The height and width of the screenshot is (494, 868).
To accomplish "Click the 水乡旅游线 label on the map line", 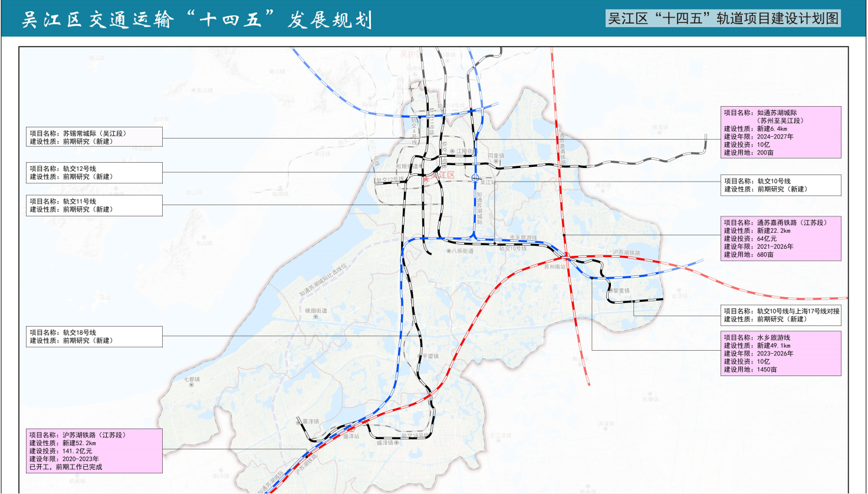I will [524, 238].
